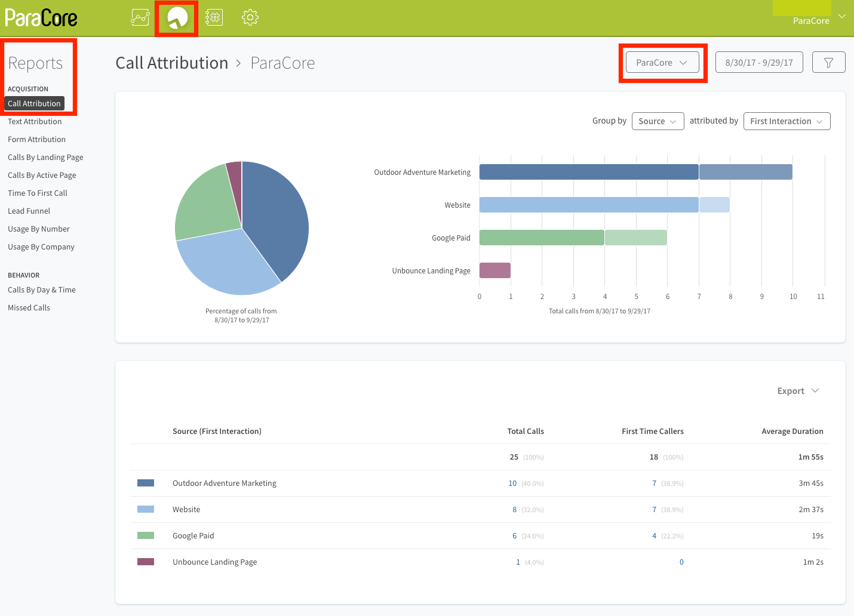Open the Activity chart icon in top nav

click(x=140, y=17)
